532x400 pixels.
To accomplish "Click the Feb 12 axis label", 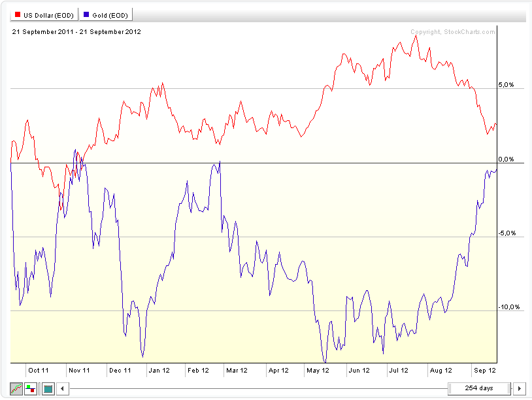I will [198, 371].
